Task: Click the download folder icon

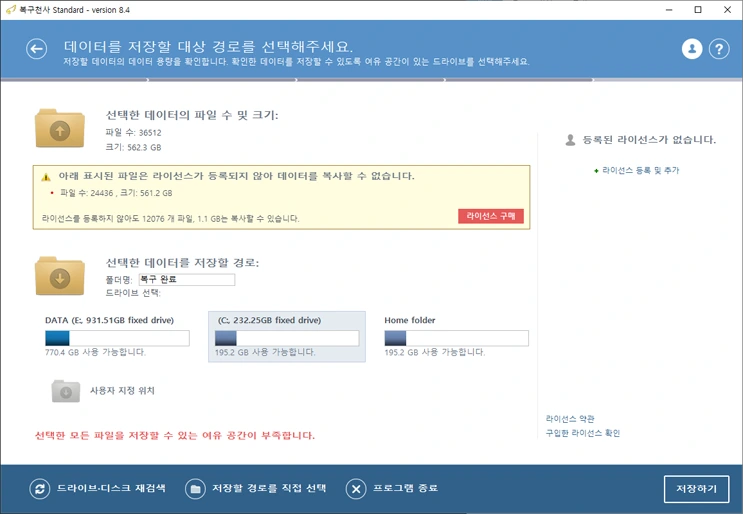Action: 60,276
